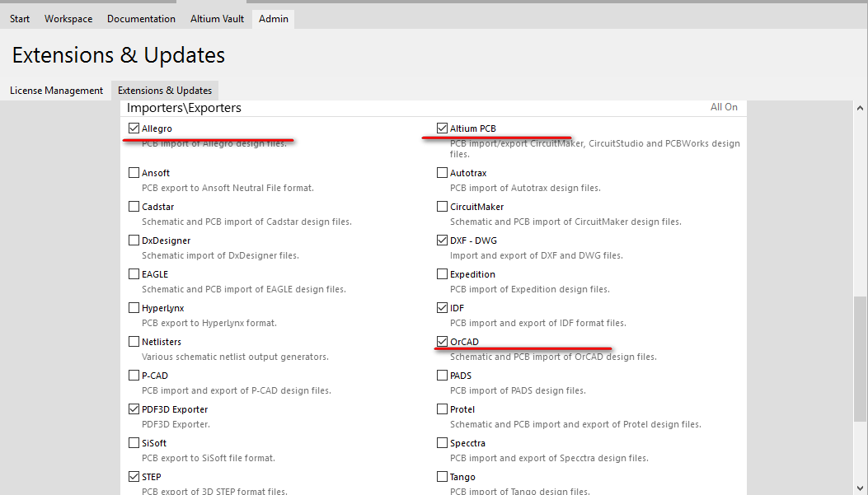Enable the Ansoft exporter checkbox

(134, 173)
